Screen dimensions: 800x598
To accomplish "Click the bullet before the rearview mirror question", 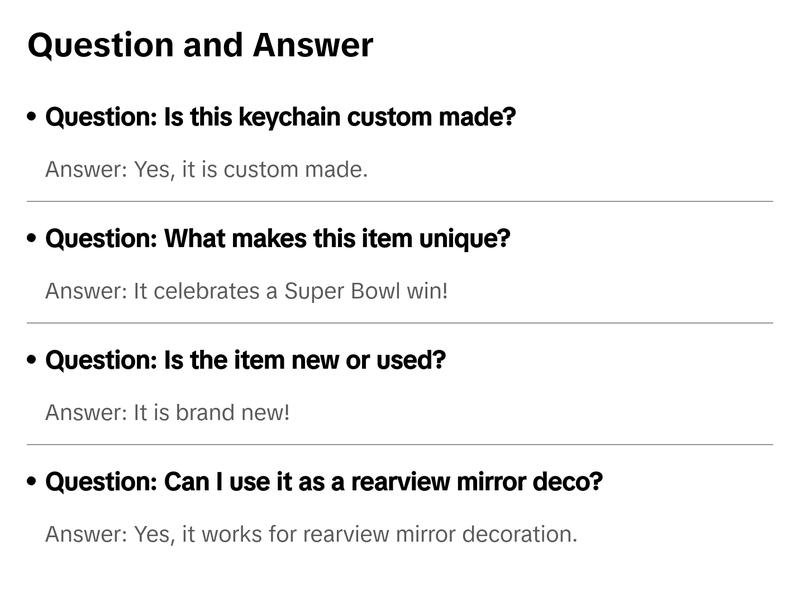I will point(33,483).
